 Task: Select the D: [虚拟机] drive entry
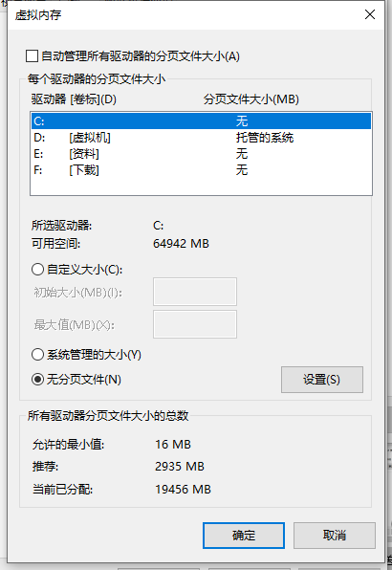202,138
